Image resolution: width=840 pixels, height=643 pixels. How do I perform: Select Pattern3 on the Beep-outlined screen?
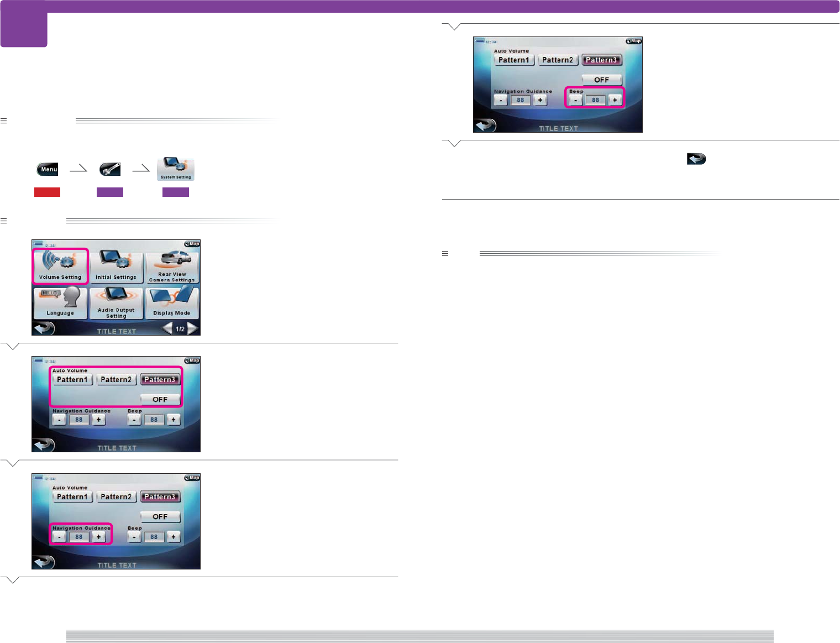pyautogui.click(x=602, y=60)
